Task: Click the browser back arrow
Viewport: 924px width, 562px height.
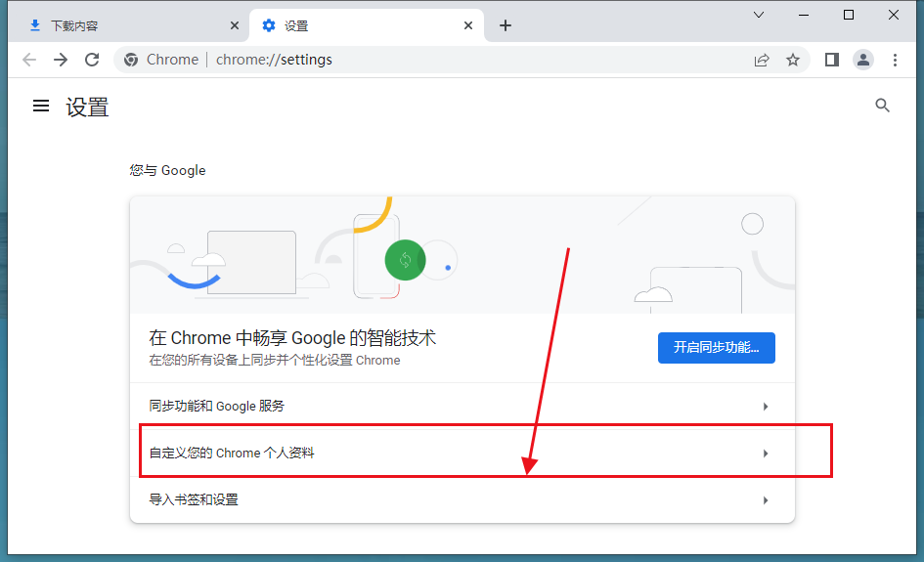Action: (x=29, y=60)
